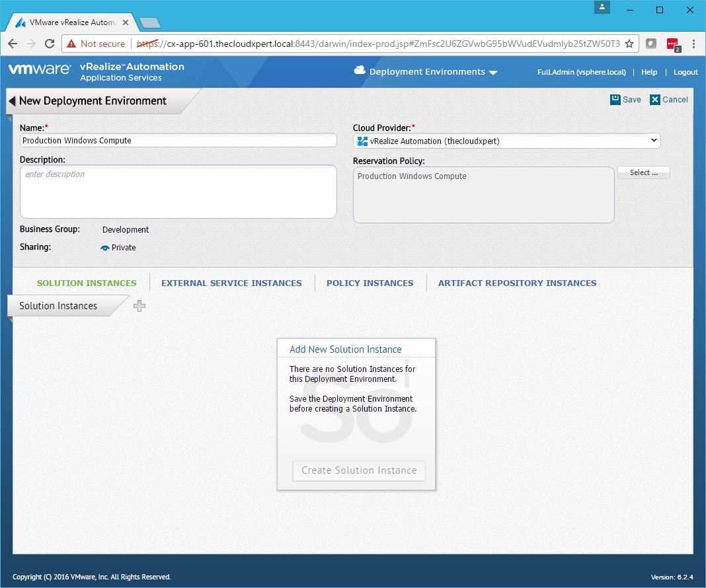Click the Name input field
Viewport: 706px width, 588px height.
pos(178,141)
